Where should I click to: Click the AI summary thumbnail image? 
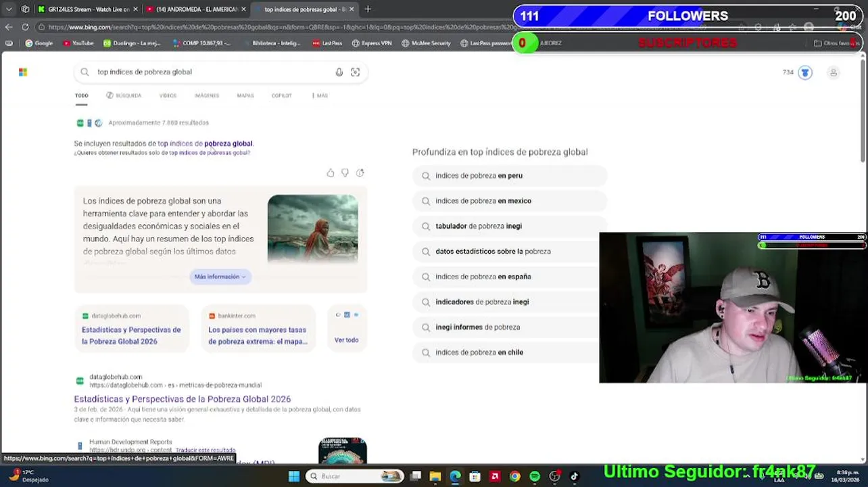click(x=312, y=229)
